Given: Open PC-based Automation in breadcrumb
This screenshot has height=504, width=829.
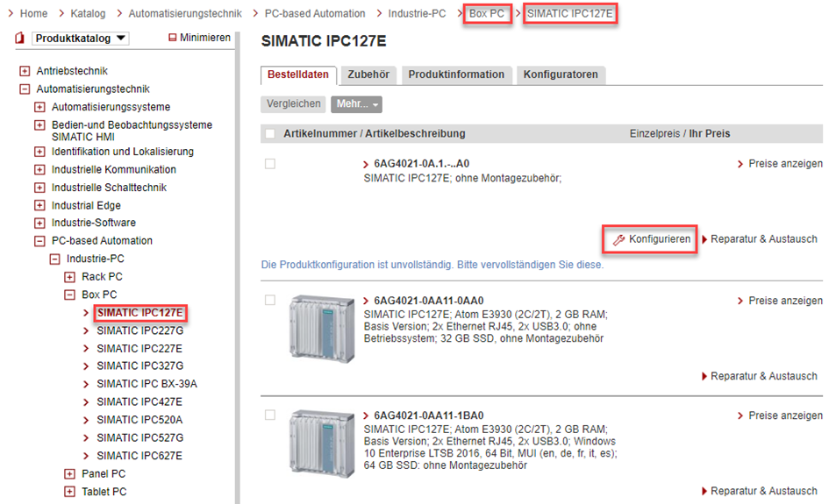Looking at the screenshot, I should pyautogui.click(x=315, y=14).
